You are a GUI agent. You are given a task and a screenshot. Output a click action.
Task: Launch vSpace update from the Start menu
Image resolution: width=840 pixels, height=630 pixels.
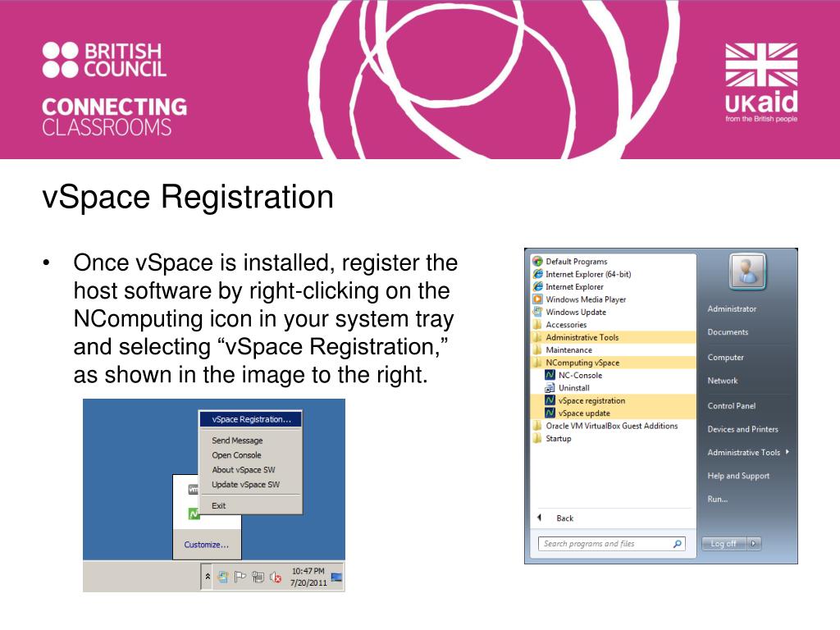584,413
